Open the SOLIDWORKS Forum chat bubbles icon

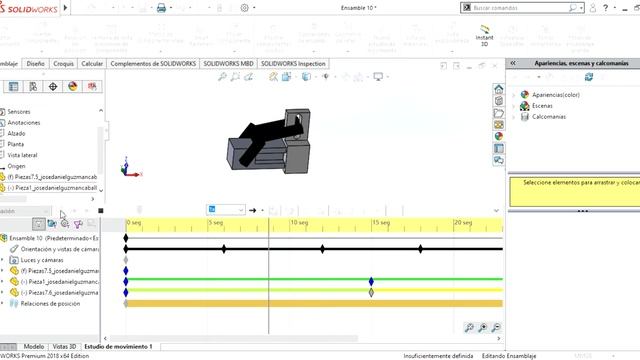498,160
